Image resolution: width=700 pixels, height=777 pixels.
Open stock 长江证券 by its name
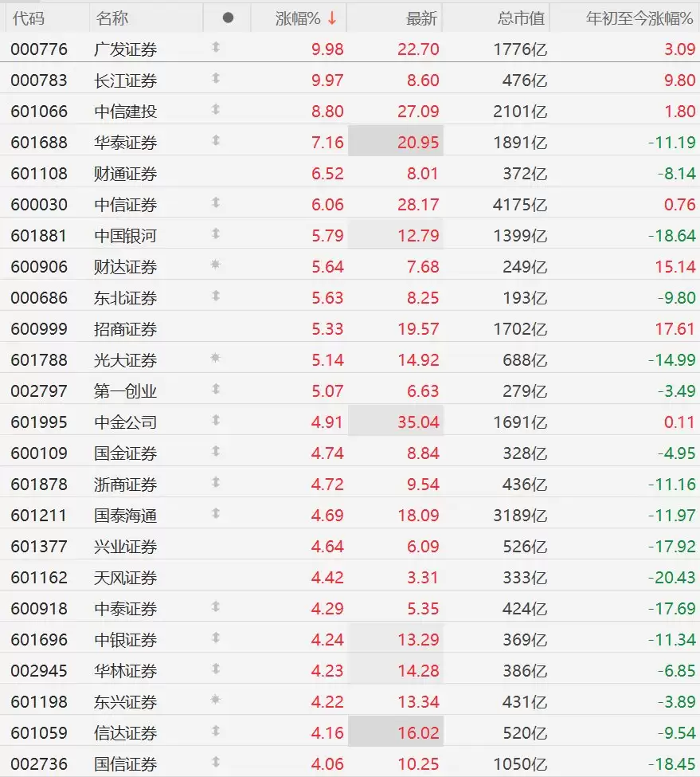coord(126,80)
